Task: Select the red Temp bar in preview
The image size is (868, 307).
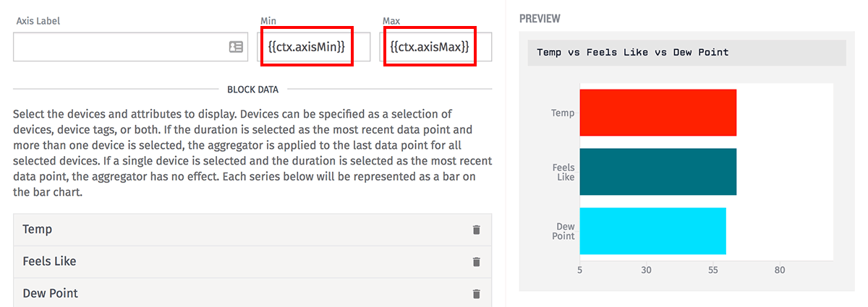Action: tap(658, 113)
